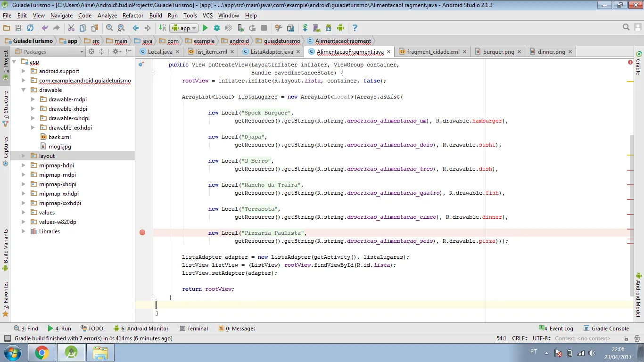Click the Cut scissors icon
This screenshot has width=644, height=362.
point(71,28)
